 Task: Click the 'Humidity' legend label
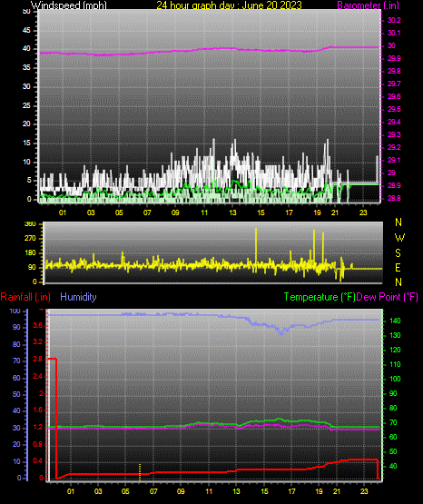78,297
